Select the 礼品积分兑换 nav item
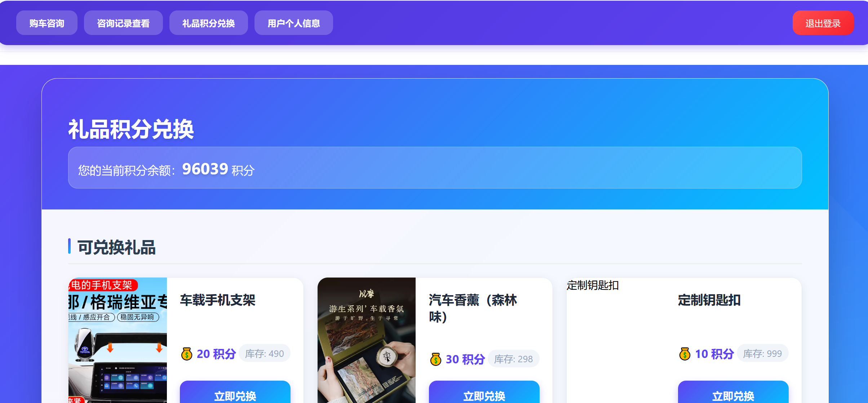Viewport: 868px width, 403px height. (x=209, y=23)
